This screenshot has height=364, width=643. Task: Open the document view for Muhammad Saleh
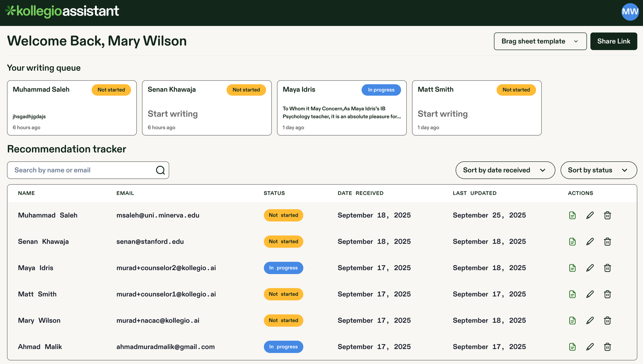(x=572, y=215)
